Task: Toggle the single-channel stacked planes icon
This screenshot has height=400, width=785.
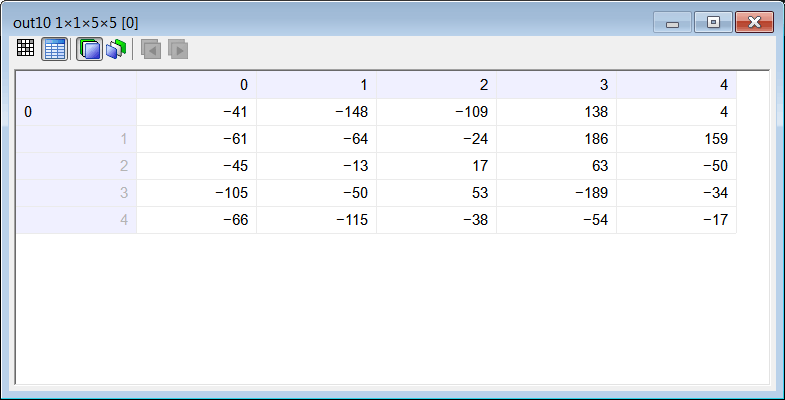Action: point(90,49)
